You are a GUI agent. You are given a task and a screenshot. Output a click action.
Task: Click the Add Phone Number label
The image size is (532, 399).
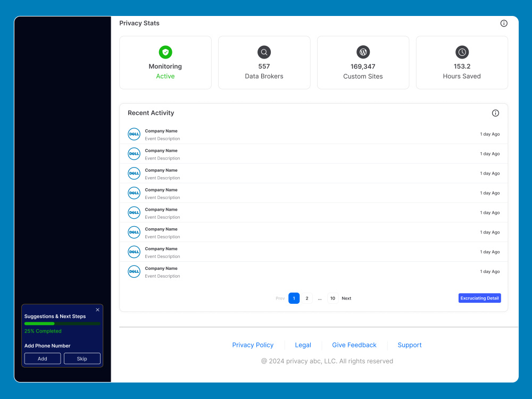tap(47, 346)
